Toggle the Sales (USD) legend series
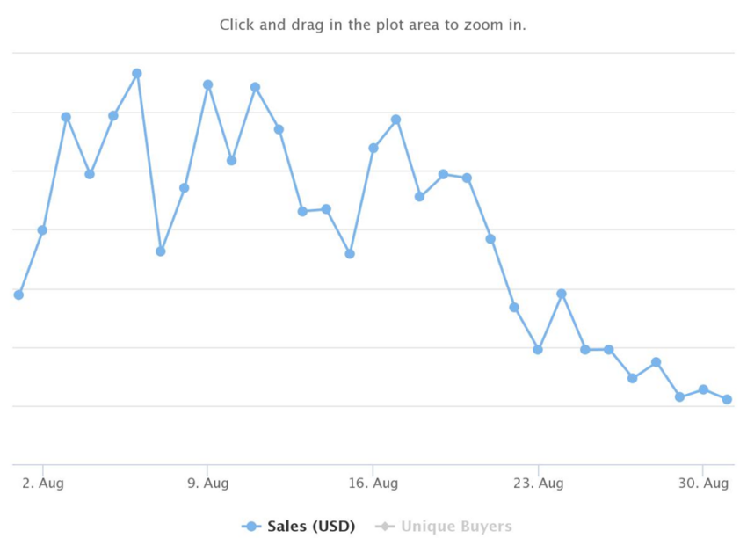The width and height of the screenshot is (747, 560). click(x=299, y=527)
